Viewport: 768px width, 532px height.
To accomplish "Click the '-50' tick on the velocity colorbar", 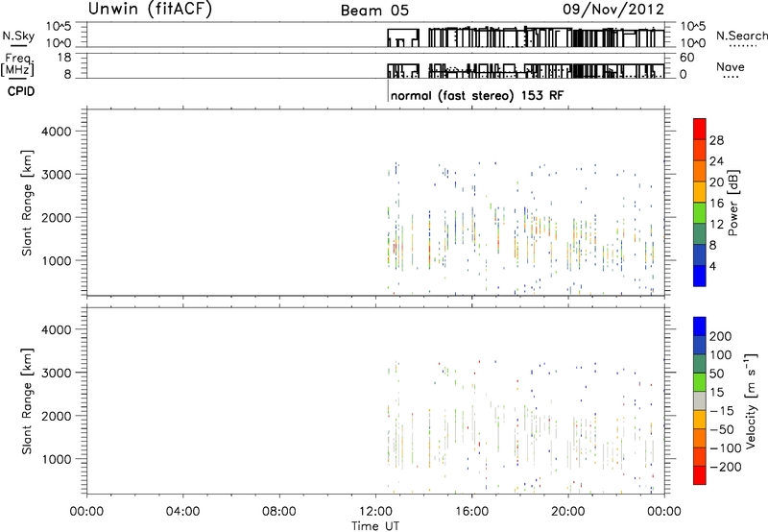I will point(722,429).
